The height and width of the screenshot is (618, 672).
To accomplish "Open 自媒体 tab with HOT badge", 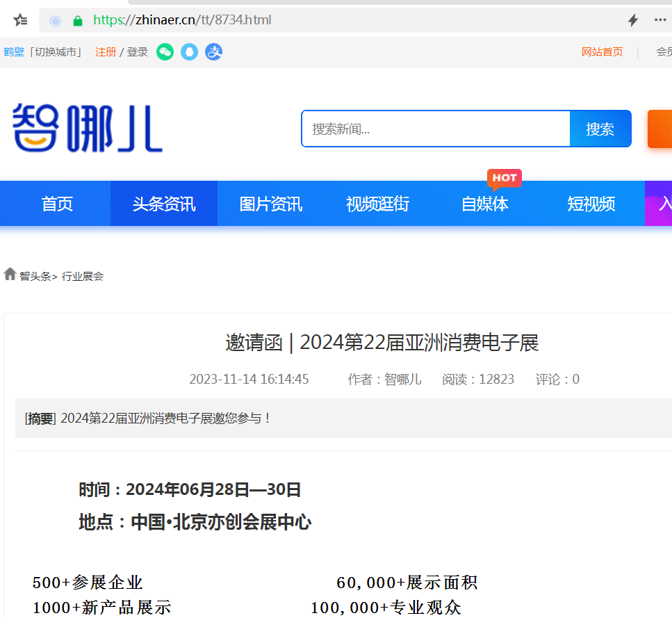I will point(484,204).
